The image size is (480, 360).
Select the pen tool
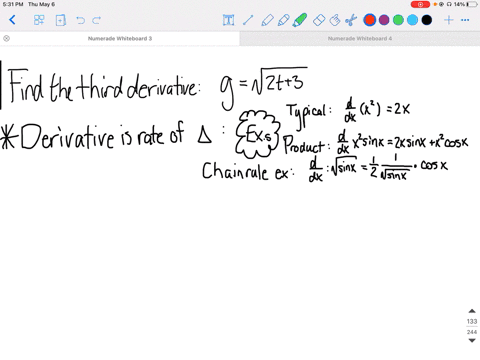coord(283,20)
